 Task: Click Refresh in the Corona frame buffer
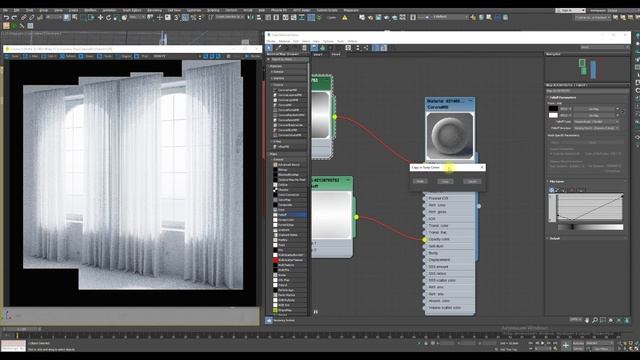68,56
